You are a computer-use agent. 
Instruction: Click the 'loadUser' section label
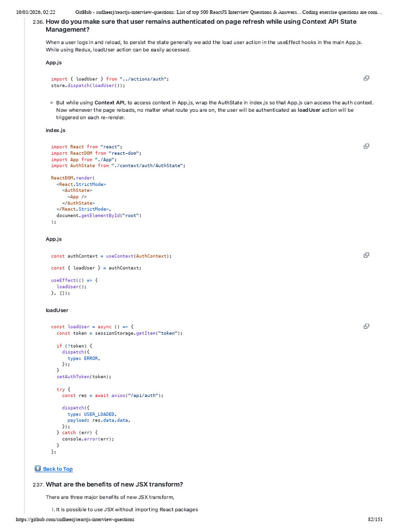point(57,311)
